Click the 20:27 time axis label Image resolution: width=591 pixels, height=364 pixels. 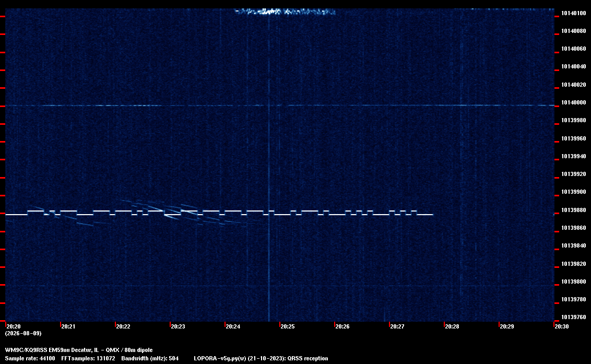[397, 326]
